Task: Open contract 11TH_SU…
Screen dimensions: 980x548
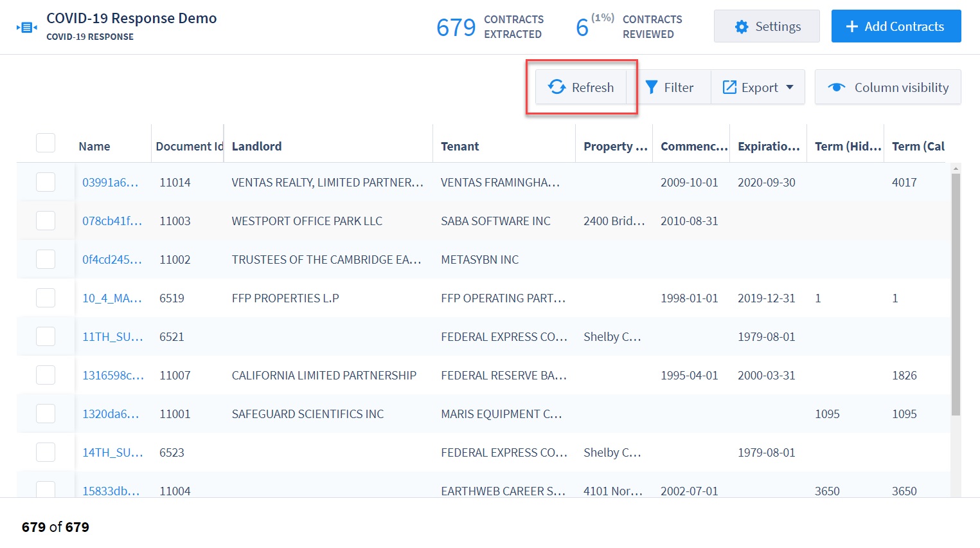Action: pyautogui.click(x=113, y=336)
